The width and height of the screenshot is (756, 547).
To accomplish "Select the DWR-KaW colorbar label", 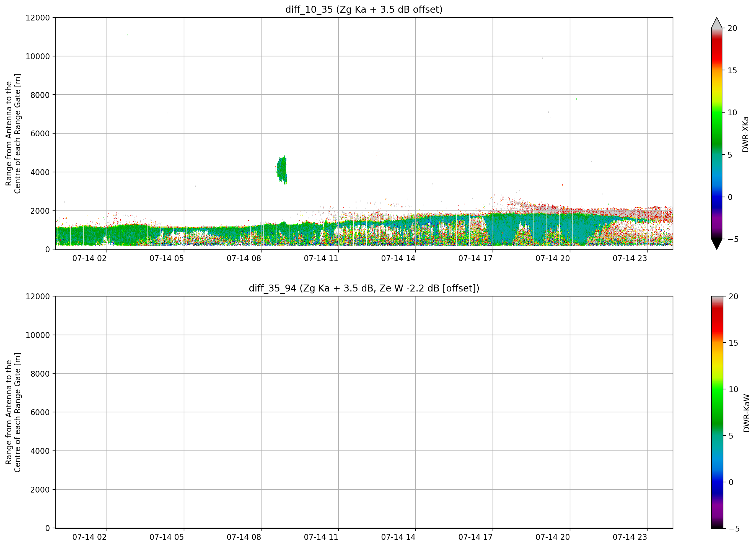I will (x=746, y=413).
